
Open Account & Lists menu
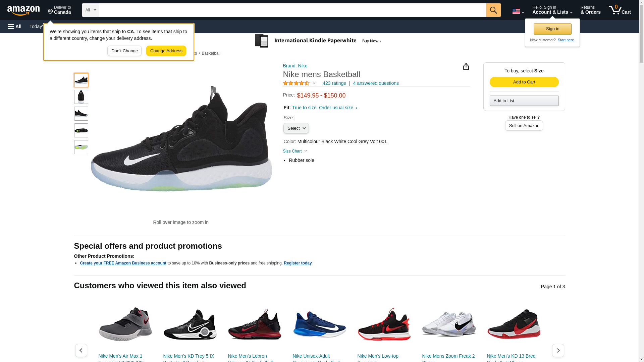552,10
